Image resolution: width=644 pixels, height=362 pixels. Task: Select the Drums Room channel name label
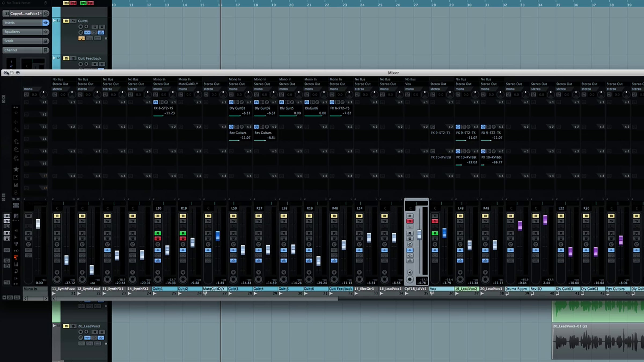(516, 289)
